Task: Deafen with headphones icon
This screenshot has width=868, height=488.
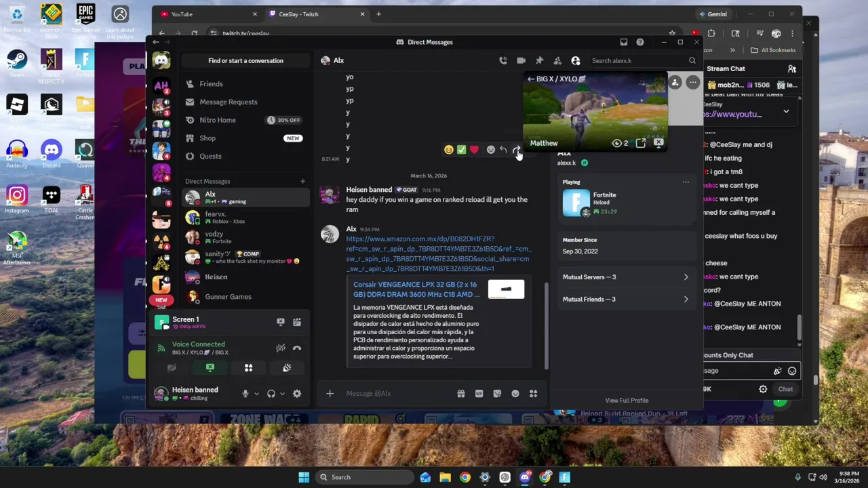Action: point(271,394)
